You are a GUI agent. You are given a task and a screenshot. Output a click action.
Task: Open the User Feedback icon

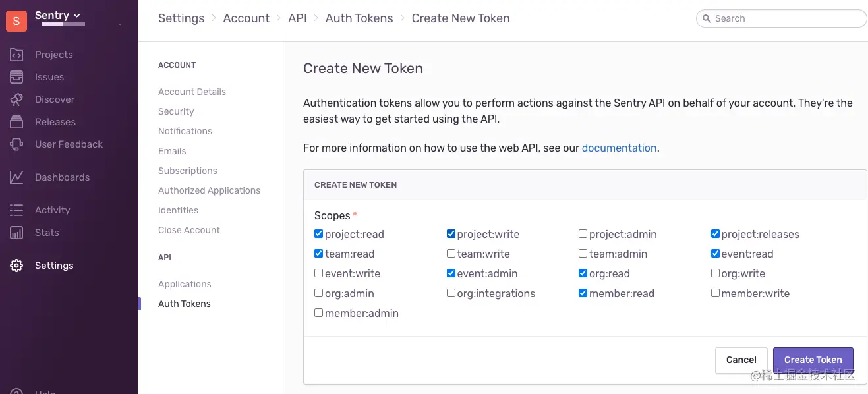pyautogui.click(x=16, y=144)
